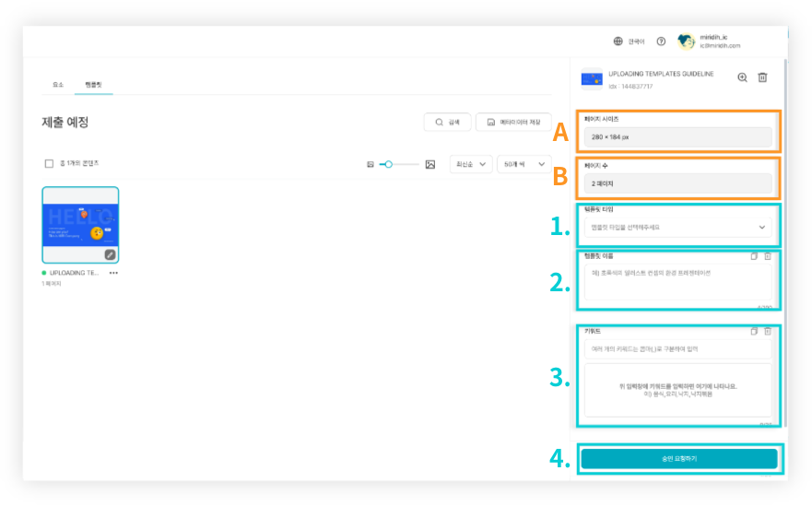Copy the template name field contents
The height and width of the screenshot is (506, 812).
(753, 255)
